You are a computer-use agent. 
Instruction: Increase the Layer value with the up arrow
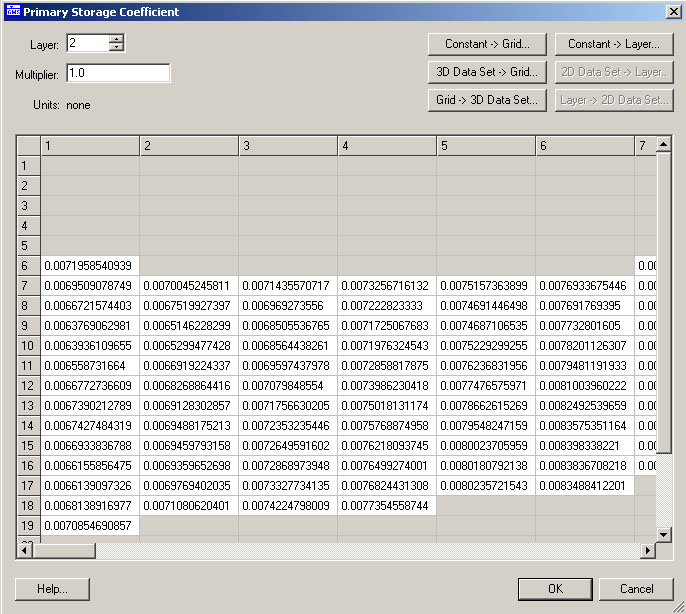coord(116,39)
